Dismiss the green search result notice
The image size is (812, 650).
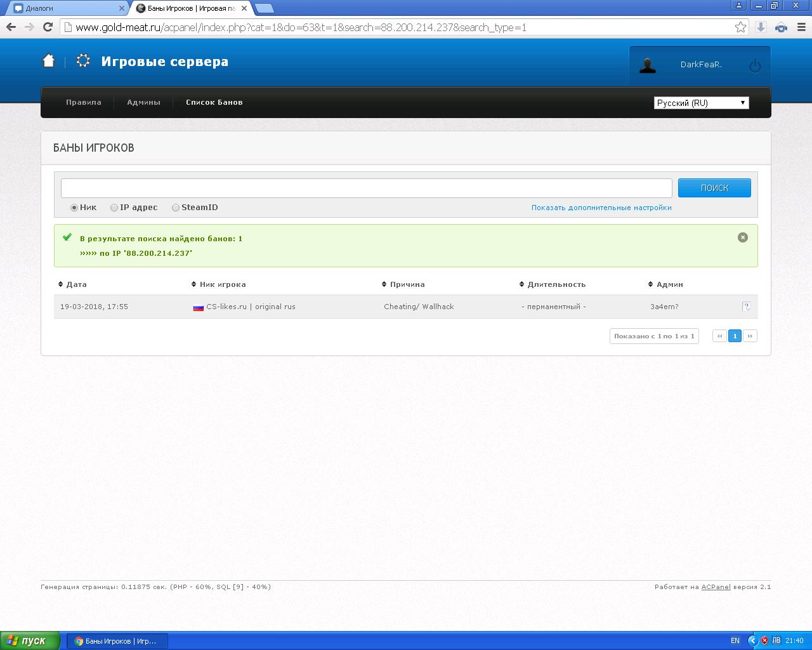743,237
